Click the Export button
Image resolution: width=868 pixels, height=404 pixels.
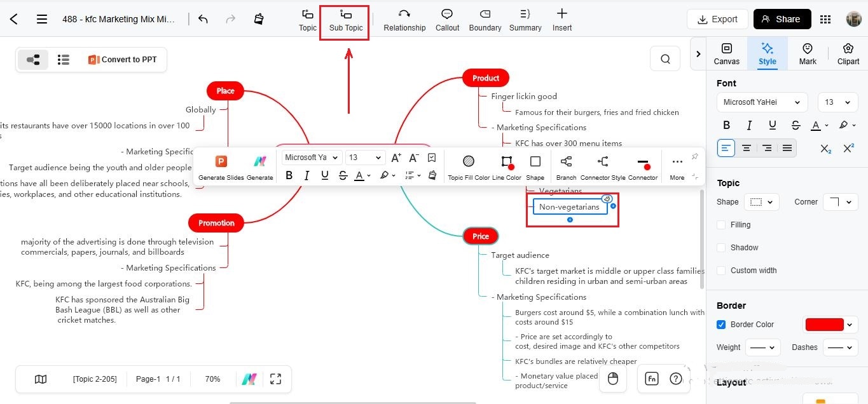coord(717,19)
